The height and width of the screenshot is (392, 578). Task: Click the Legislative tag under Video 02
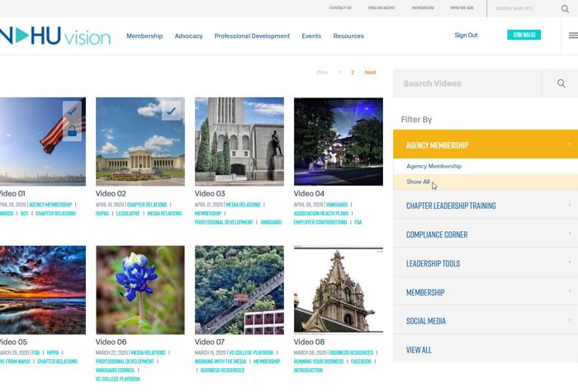[x=128, y=213]
